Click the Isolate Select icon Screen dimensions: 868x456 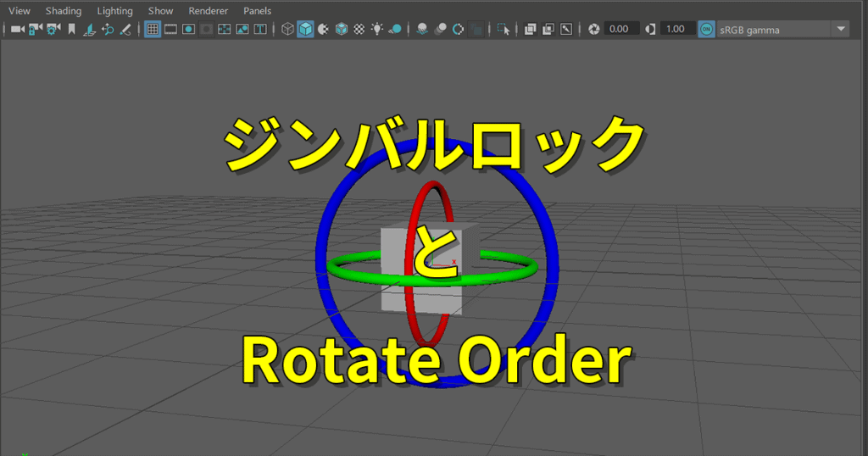tap(504, 29)
